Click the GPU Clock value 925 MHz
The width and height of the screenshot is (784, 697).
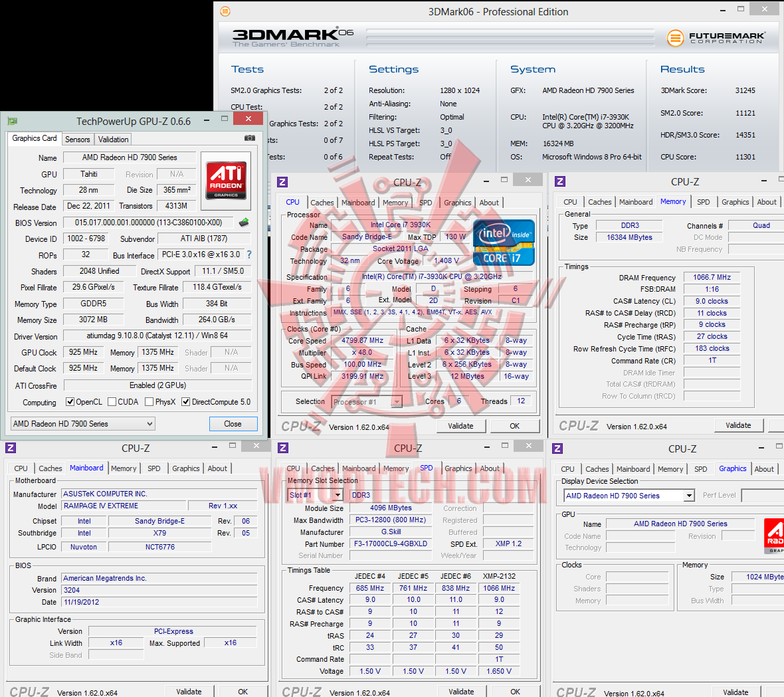pyautogui.click(x=83, y=352)
